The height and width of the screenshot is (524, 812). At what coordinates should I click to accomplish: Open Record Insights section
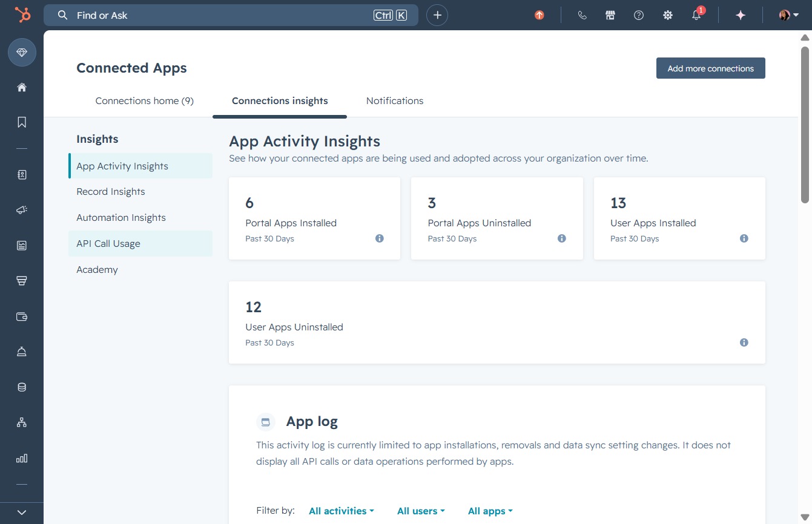point(140,192)
